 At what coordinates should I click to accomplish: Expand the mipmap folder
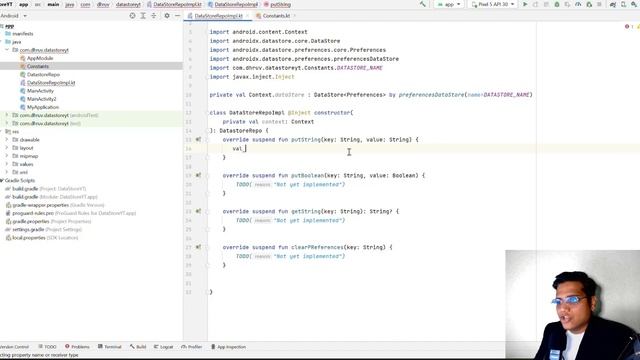[x=7, y=156]
